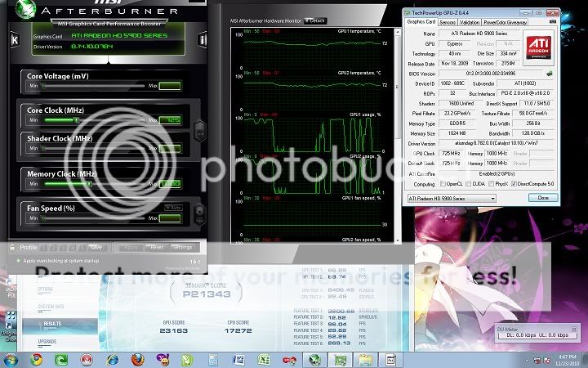
Task: Open Internet Explorer from the taskbar
Action: [x=112, y=360]
